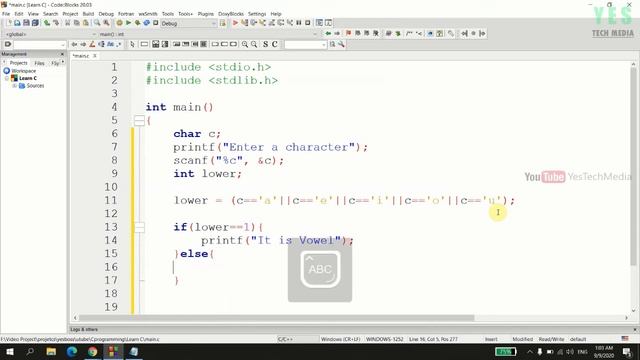The height and width of the screenshot is (360, 640).
Task: Open the Settings menu
Action: 257,14
